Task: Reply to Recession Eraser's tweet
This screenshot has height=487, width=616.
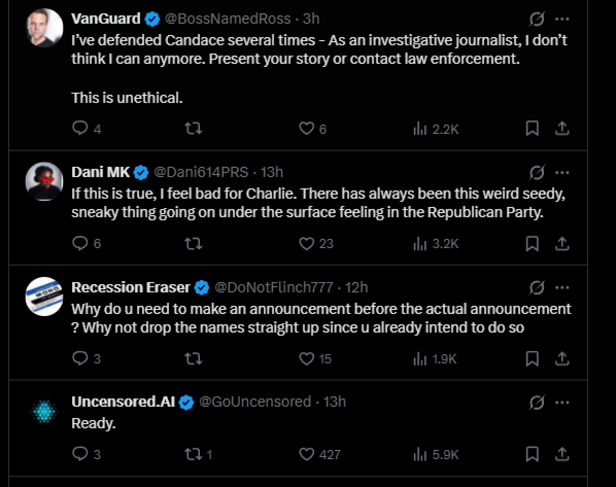Action: pyautogui.click(x=82, y=359)
